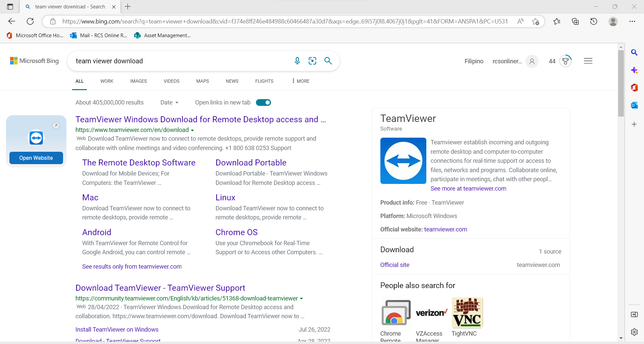Click Official website teamviewer.com link
The image size is (644, 344).
[445, 229]
